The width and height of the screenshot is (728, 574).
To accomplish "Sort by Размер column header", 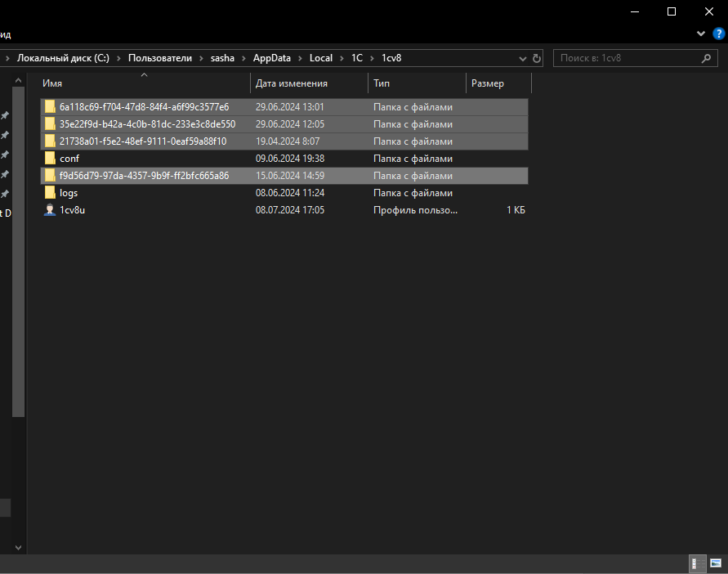I will click(x=498, y=83).
